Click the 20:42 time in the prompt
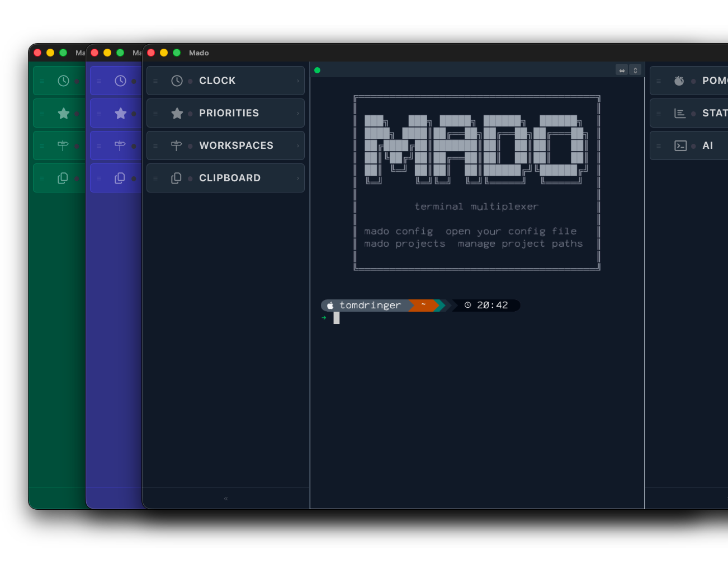Screen dimensions: 728x573 tap(493, 305)
